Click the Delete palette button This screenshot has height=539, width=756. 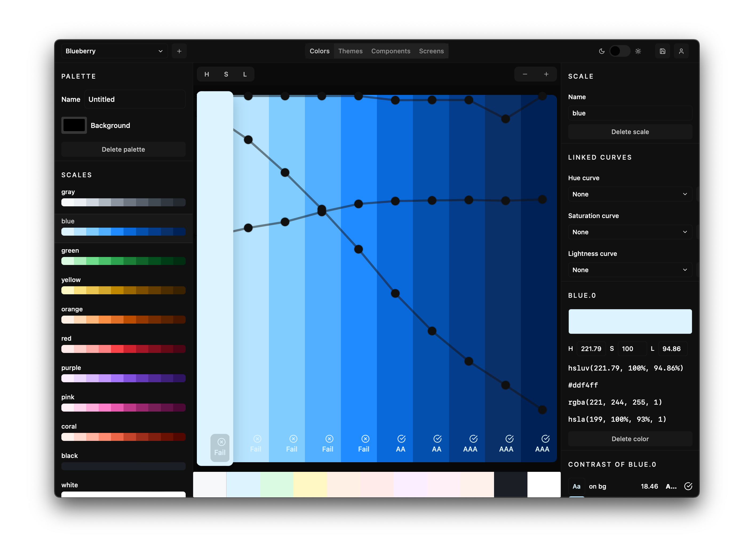[x=123, y=149]
